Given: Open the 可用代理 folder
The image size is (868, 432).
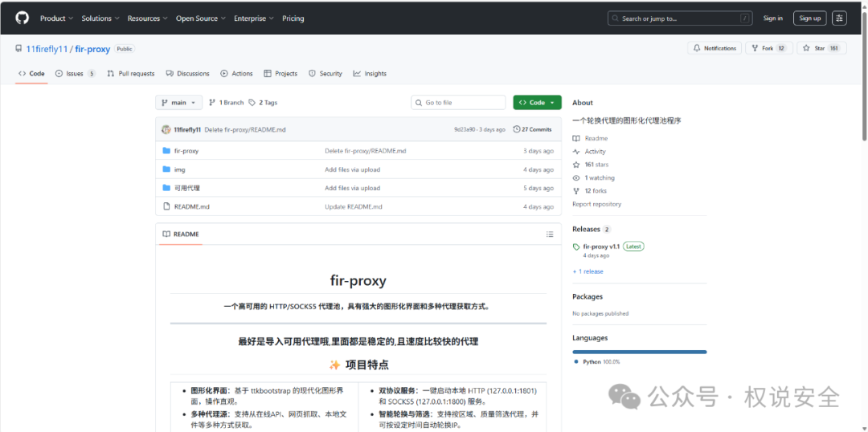Looking at the screenshot, I should click(x=187, y=188).
